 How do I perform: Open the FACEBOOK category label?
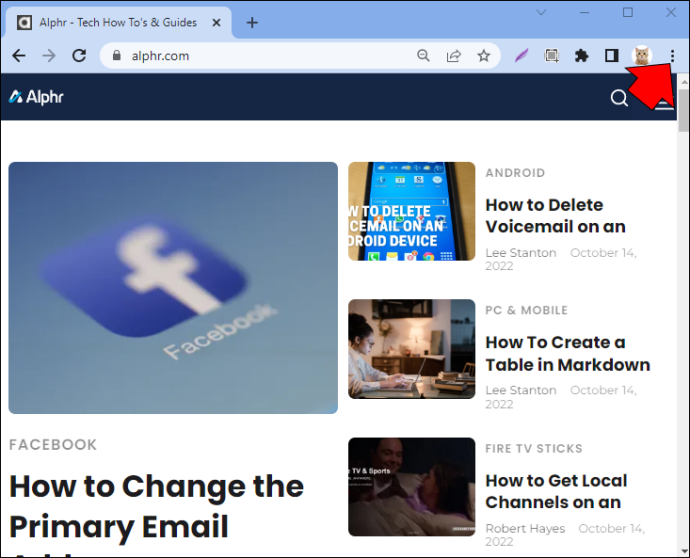[x=53, y=444]
